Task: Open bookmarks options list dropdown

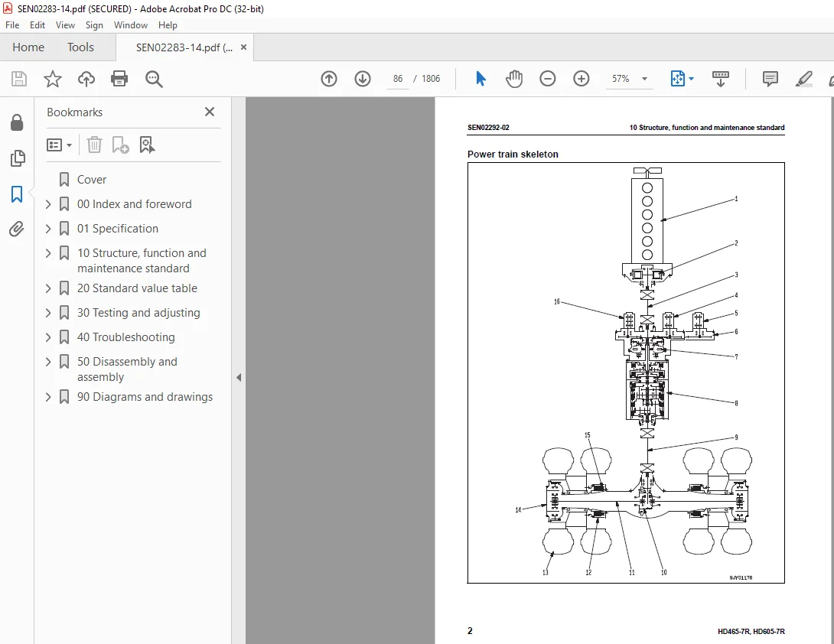Action: click(59, 145)
